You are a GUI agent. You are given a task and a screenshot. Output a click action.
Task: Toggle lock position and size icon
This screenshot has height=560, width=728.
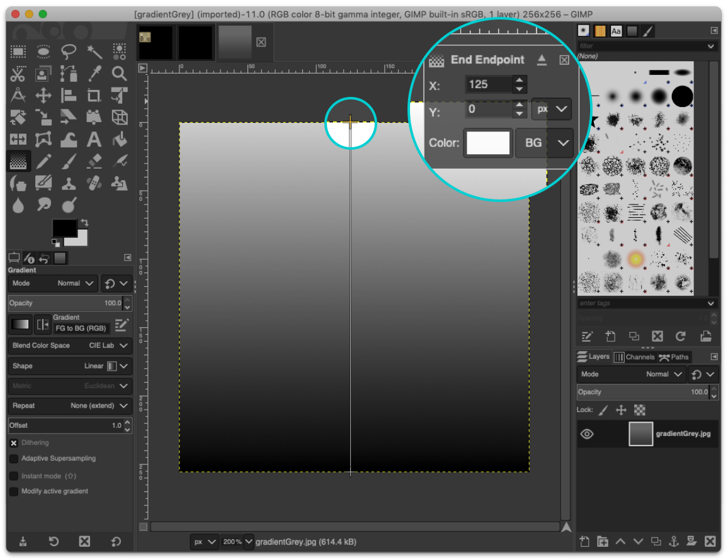click(x=621, y=410)
